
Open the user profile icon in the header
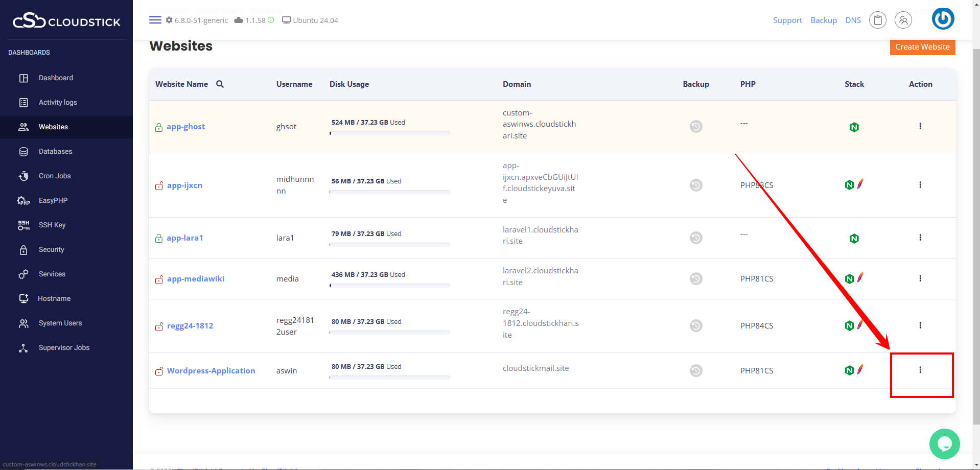[903, 20]
